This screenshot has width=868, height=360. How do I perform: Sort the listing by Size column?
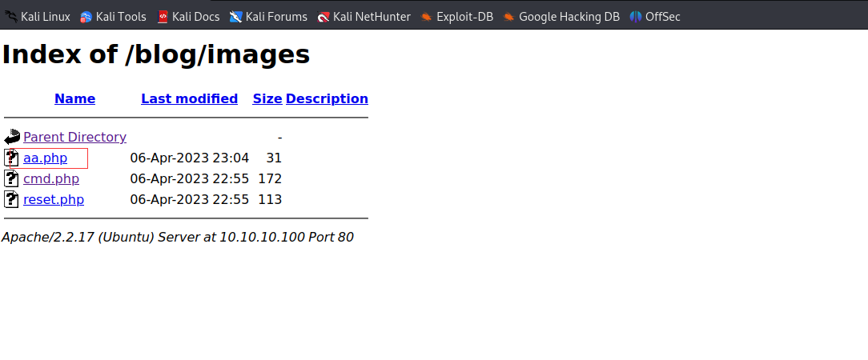tap(267, 98)
